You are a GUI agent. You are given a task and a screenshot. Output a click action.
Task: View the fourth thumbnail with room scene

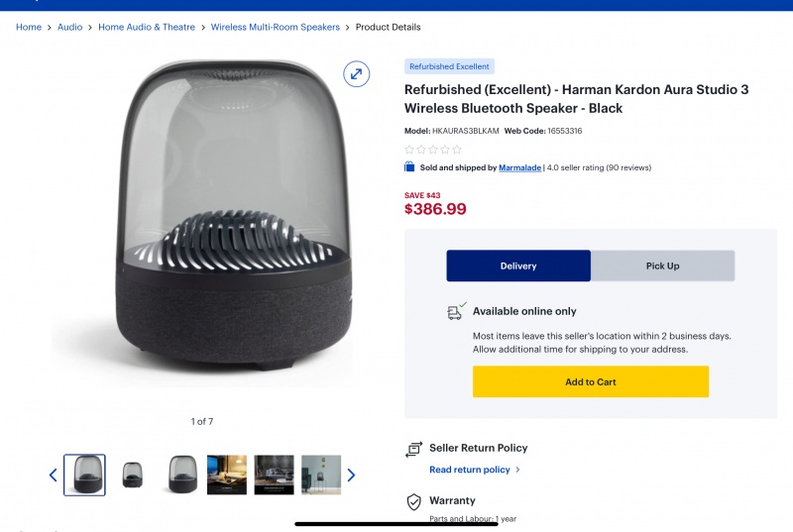(227, 476)
